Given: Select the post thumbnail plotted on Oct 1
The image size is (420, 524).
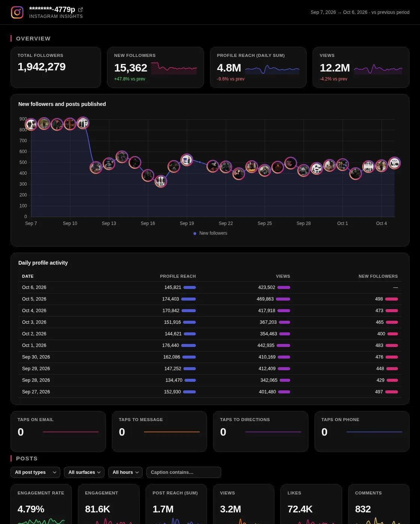Looking at the screenshot, I should point(343,165).
